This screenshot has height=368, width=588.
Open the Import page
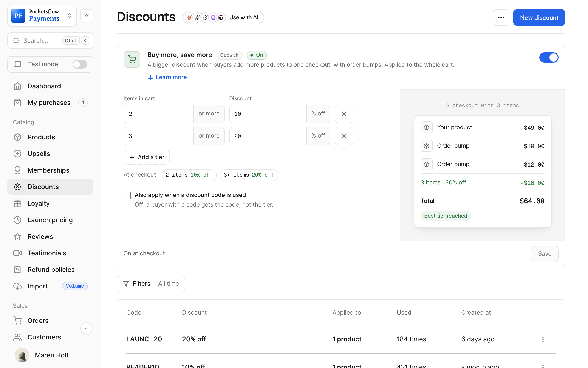50,286
